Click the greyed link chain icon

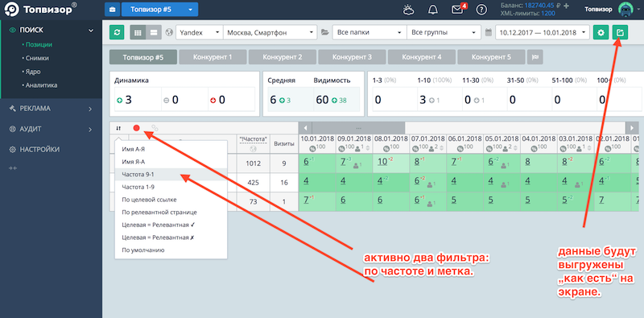pos(155,128)
